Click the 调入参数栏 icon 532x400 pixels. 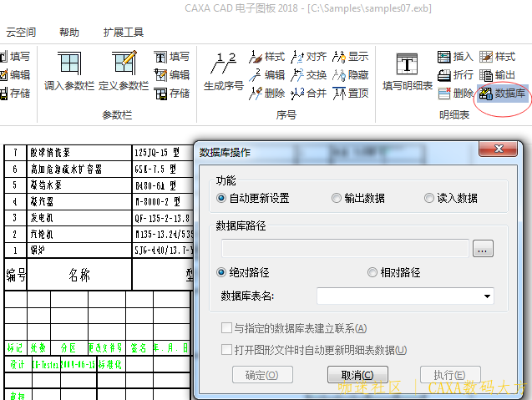69,64
